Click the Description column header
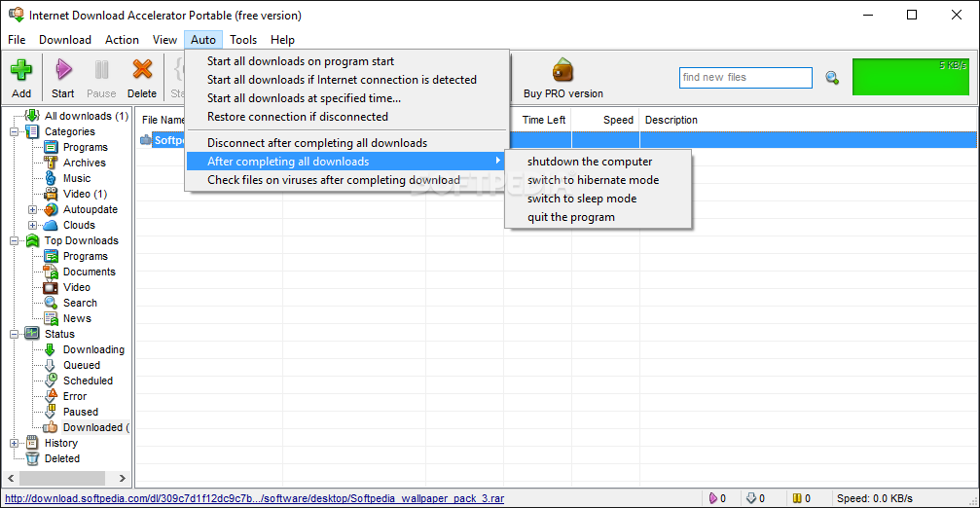The height and width of the screenshot is (508, 980). tap(671, 120)
